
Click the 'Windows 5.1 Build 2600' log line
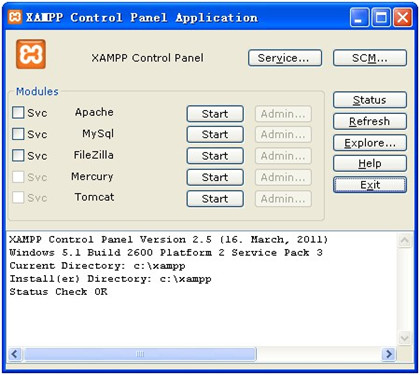(x=166, y=253)
